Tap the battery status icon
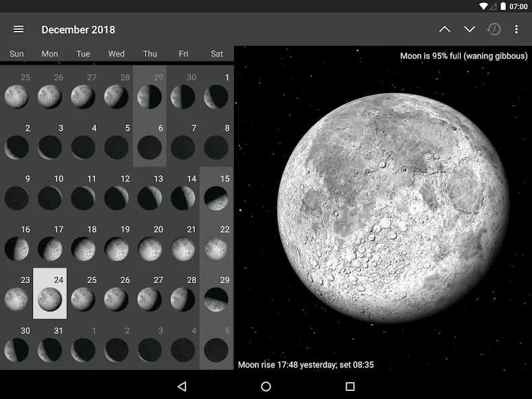Image resolution: width=532 pixels, height=399 pixels. 503,6
